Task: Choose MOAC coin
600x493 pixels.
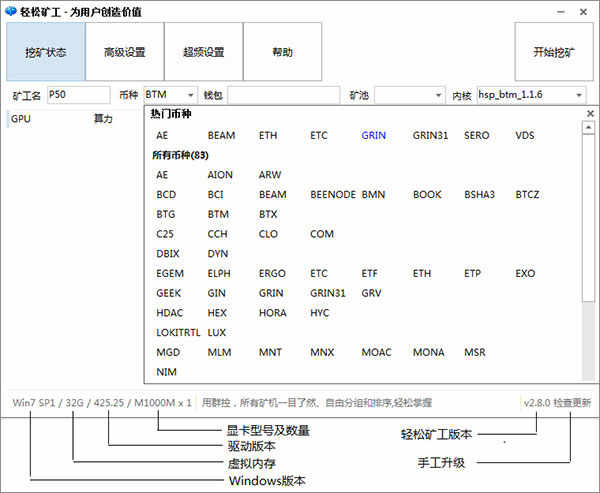Action: 376,352
